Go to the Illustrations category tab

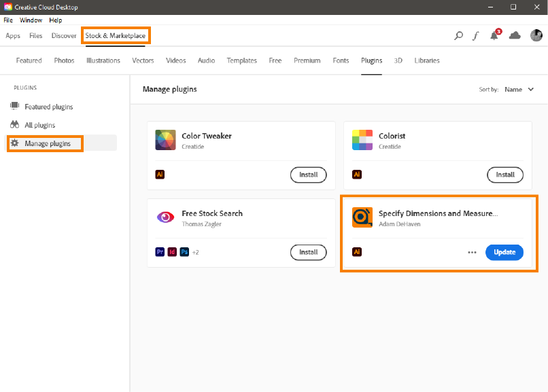pyautogui.click(x=103, y=60)
